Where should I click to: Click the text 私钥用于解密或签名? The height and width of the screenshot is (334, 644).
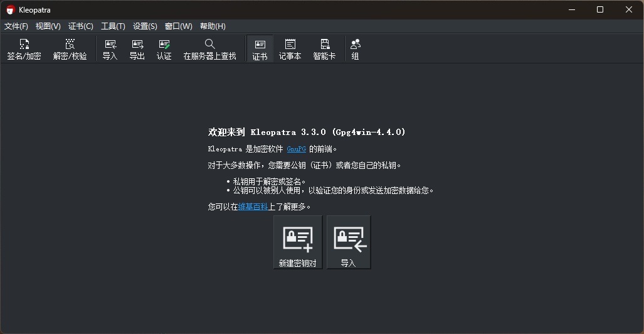[269, 181]
